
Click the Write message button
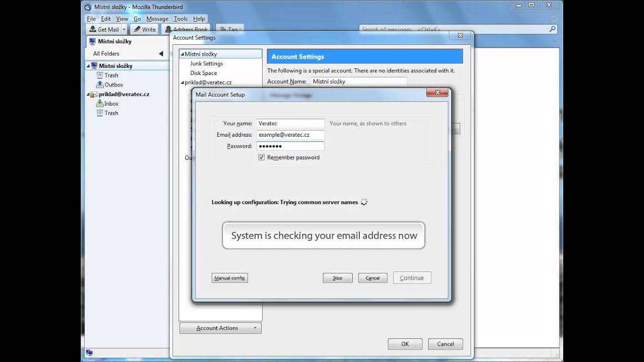tap(145, 30)
